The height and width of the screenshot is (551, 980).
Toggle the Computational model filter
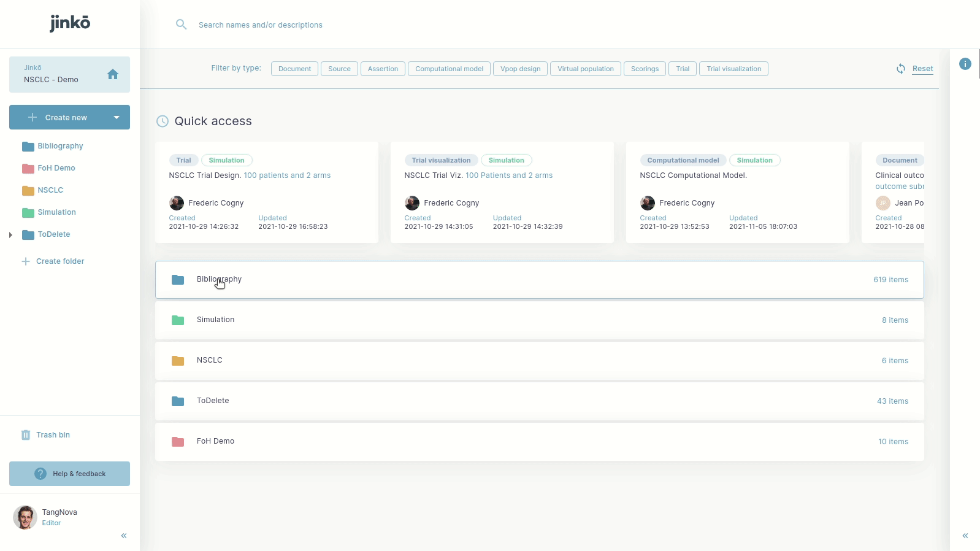coord(449,69)
